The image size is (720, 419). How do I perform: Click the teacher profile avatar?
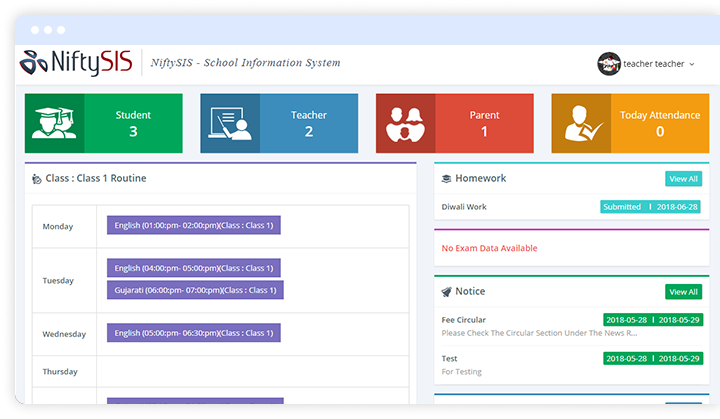pos(609,64)
